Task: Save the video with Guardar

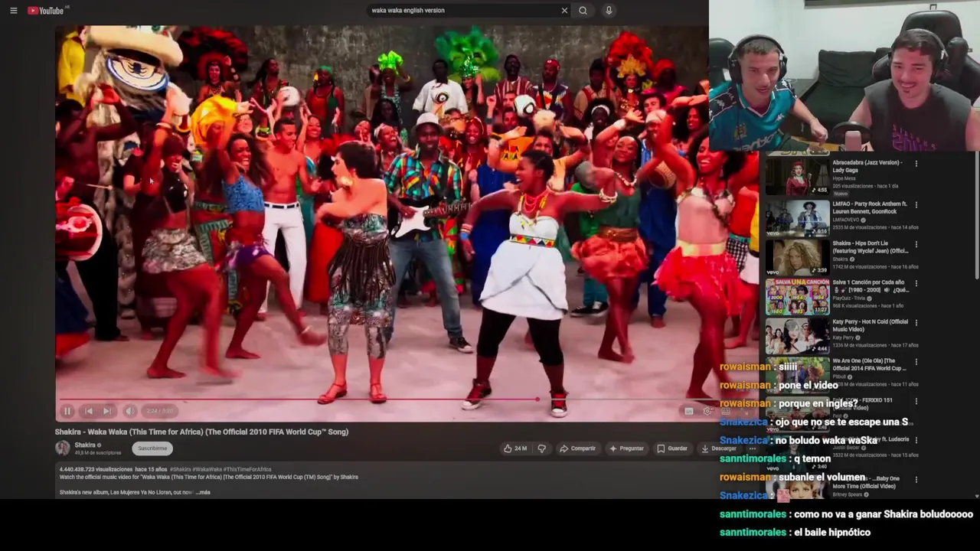Action: tap(672, 448)
